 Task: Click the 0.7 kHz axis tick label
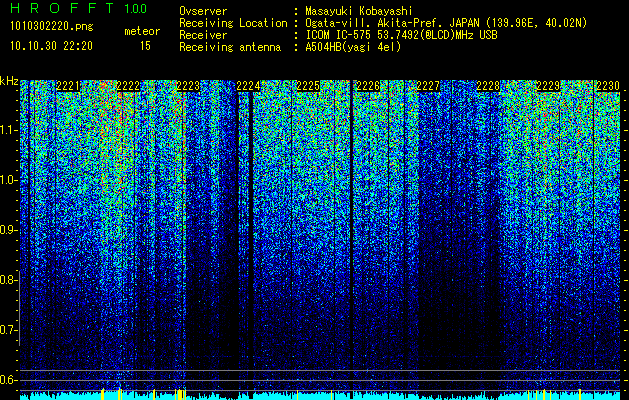pos(8,330)
